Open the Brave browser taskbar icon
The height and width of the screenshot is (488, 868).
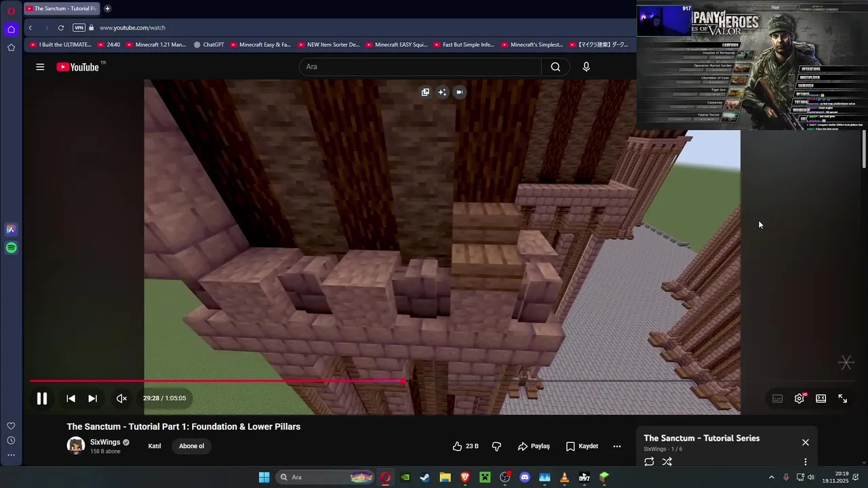[465, 477]
